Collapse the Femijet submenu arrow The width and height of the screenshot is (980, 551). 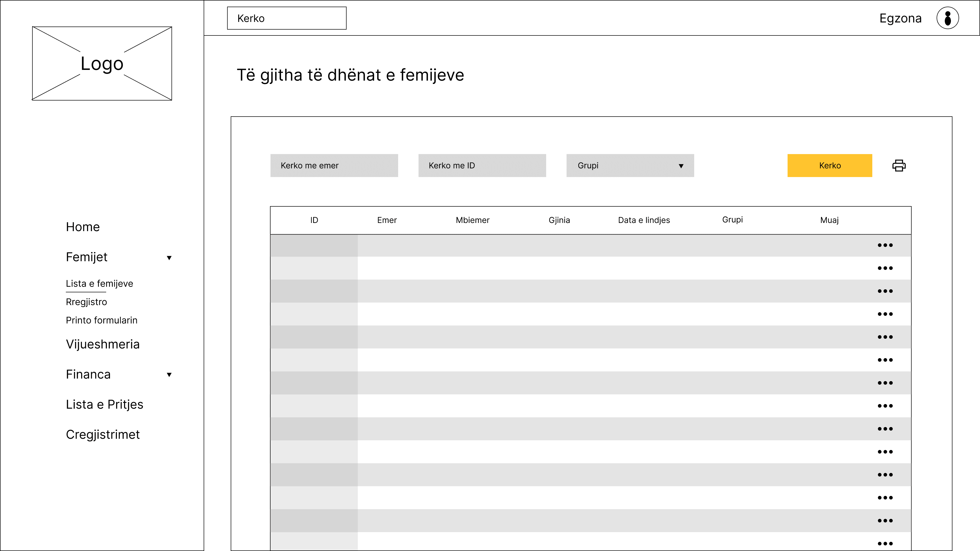tap(169, 258)
